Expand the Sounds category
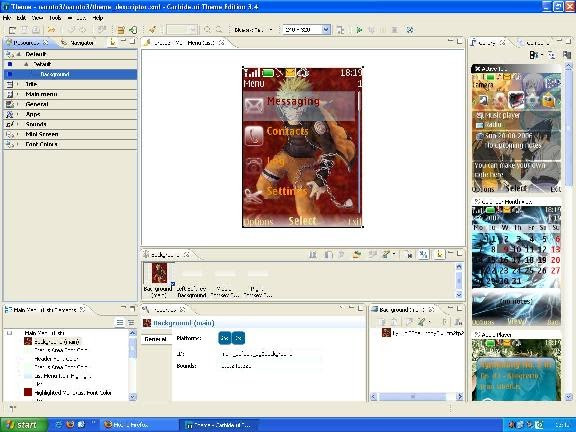Viewport: 576px width, 432px height. coord(17,124)
